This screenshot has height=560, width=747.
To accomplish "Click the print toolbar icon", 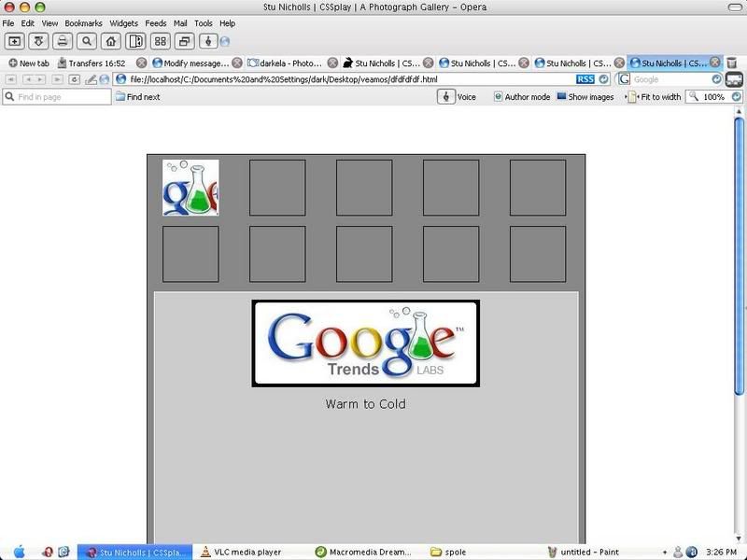I will (x=63, y=41).
